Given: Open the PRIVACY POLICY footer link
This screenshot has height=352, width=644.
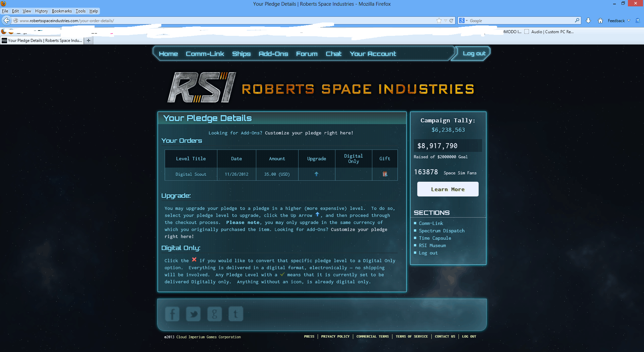Looking at the screenshot, I should (335, 336).
